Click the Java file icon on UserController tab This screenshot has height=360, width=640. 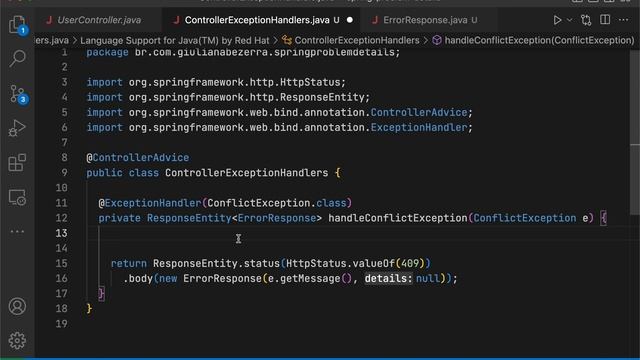point(49,20)
